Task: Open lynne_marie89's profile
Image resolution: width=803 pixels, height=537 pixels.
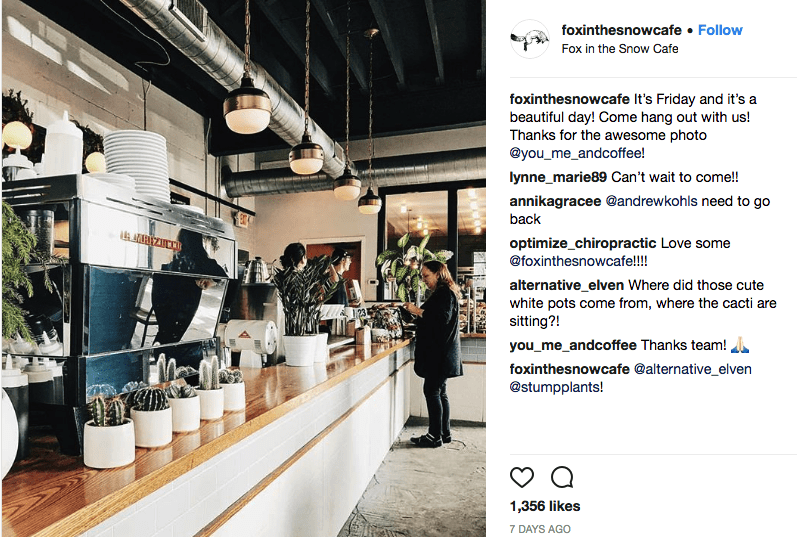Action: click(x=558, y=177)
